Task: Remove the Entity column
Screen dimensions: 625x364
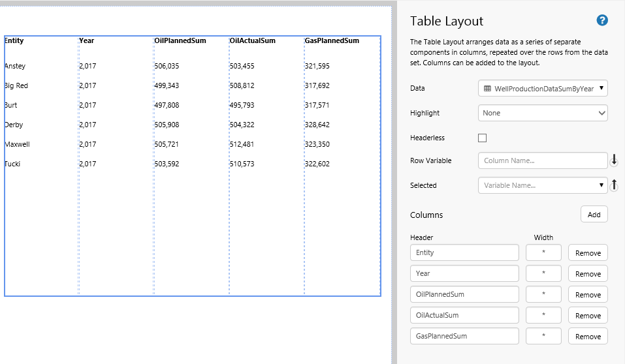Action: point(588,253)
